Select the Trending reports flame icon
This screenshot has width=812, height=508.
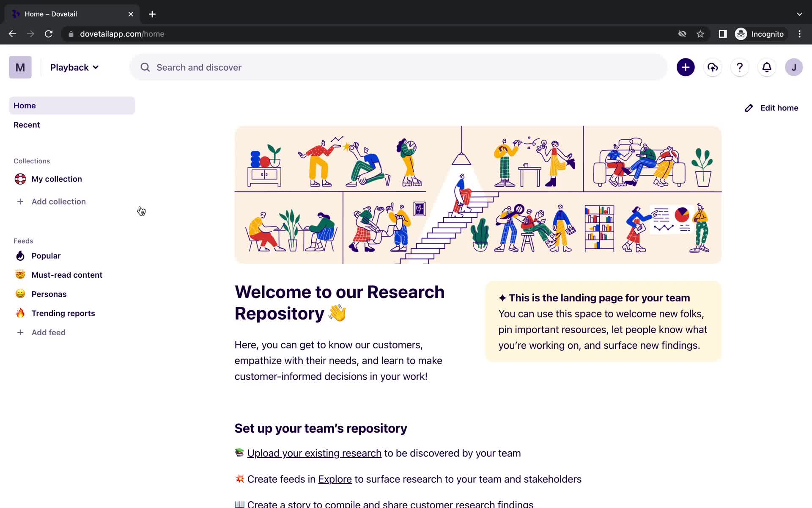20,312
